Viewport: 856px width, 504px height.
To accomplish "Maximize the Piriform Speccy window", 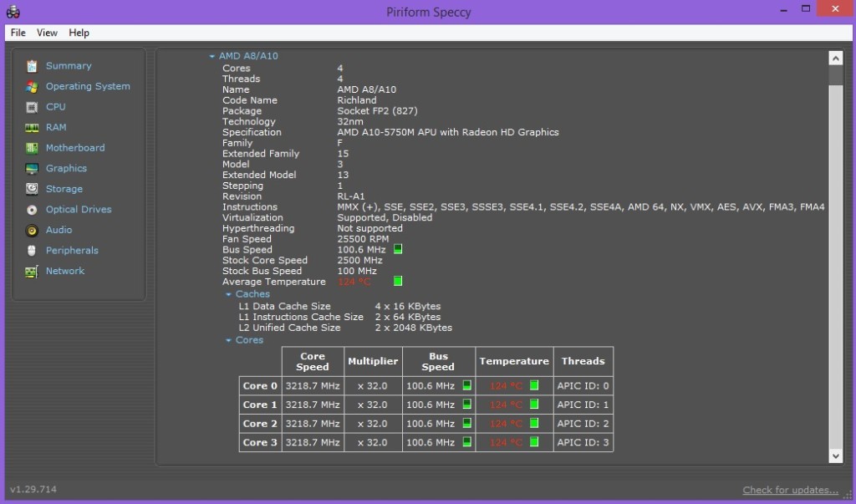I will [x=806, y=8].
